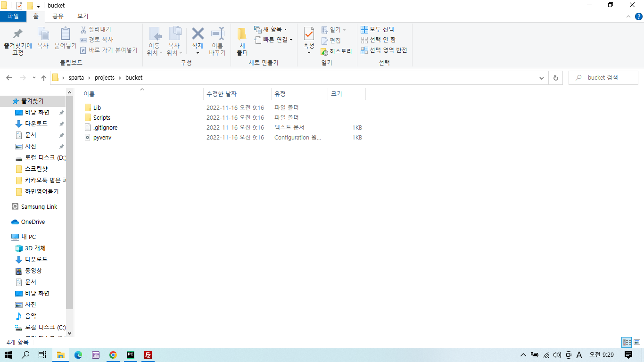Screen dimensions: 644x362
Task: Switch to the 공유 ribbon tab
Action: click(x=58, y=16)
